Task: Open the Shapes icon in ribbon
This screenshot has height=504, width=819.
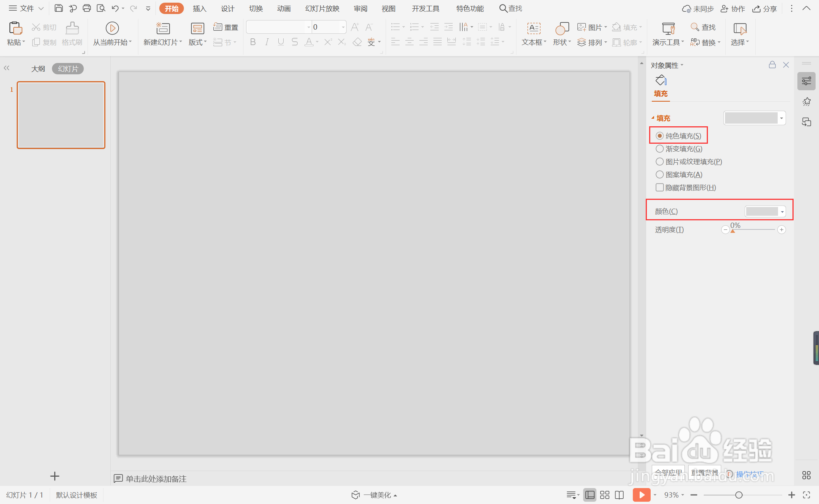Action: 562,29
